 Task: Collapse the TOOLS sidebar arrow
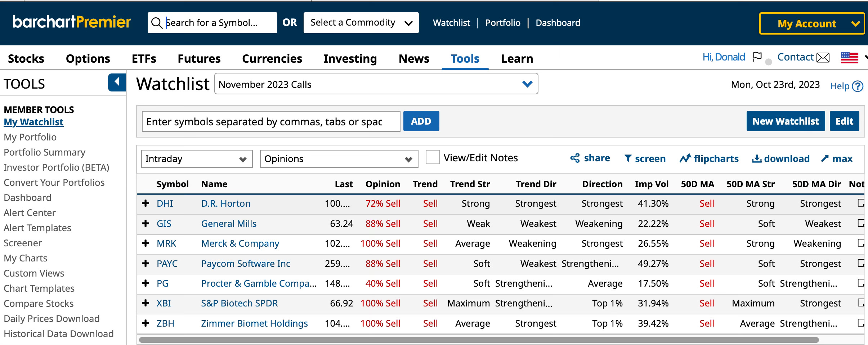click(x=117, y=82)
